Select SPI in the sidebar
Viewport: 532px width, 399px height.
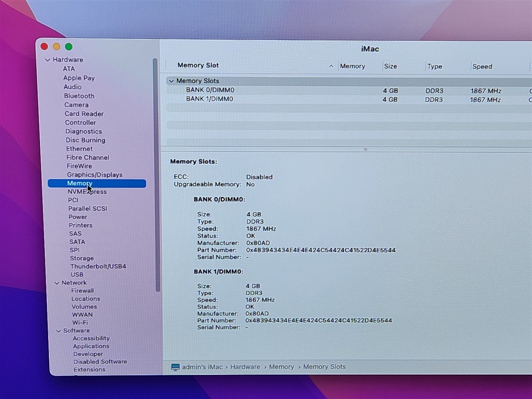pos(74,250)
